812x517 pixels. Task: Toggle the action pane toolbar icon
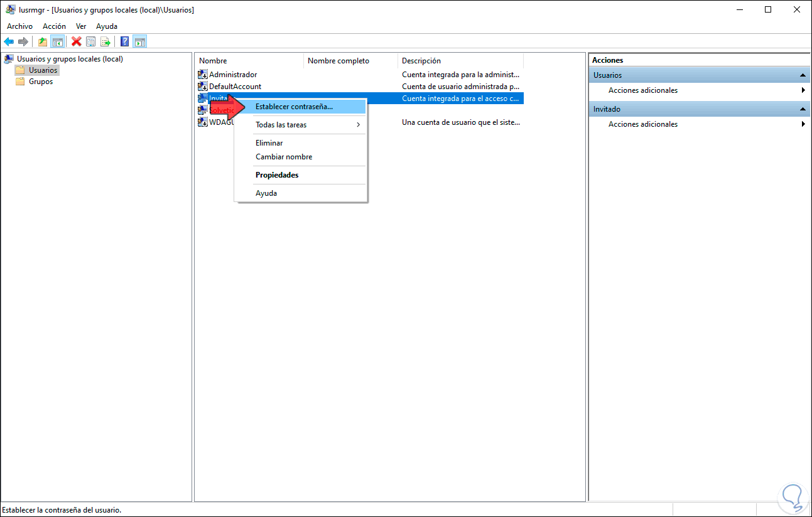140,41
